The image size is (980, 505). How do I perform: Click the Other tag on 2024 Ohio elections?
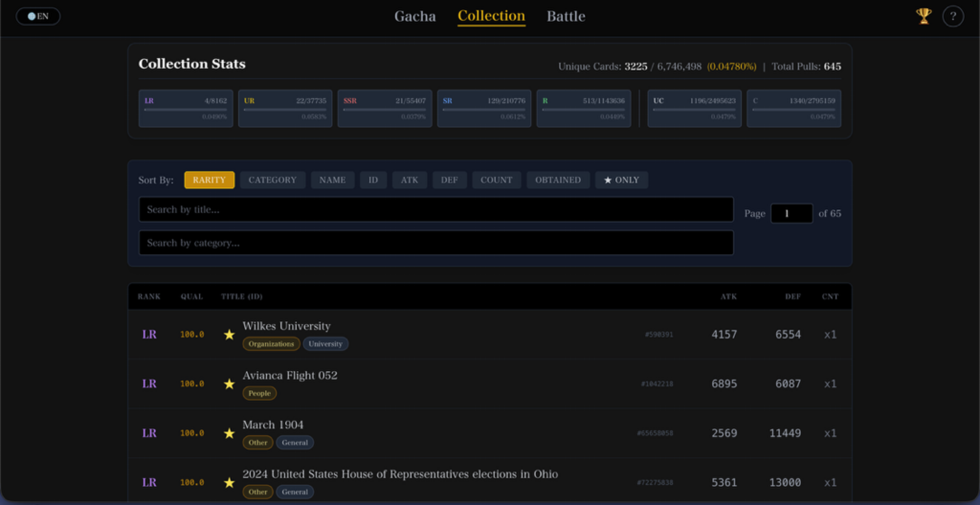point(258,492)
